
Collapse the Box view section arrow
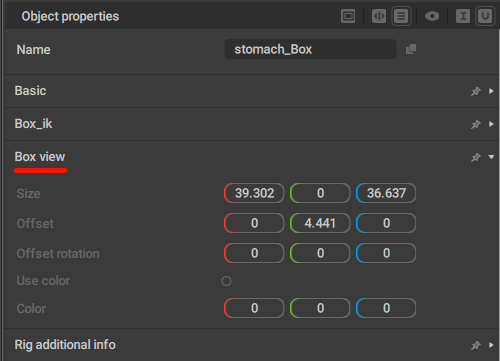491,157
